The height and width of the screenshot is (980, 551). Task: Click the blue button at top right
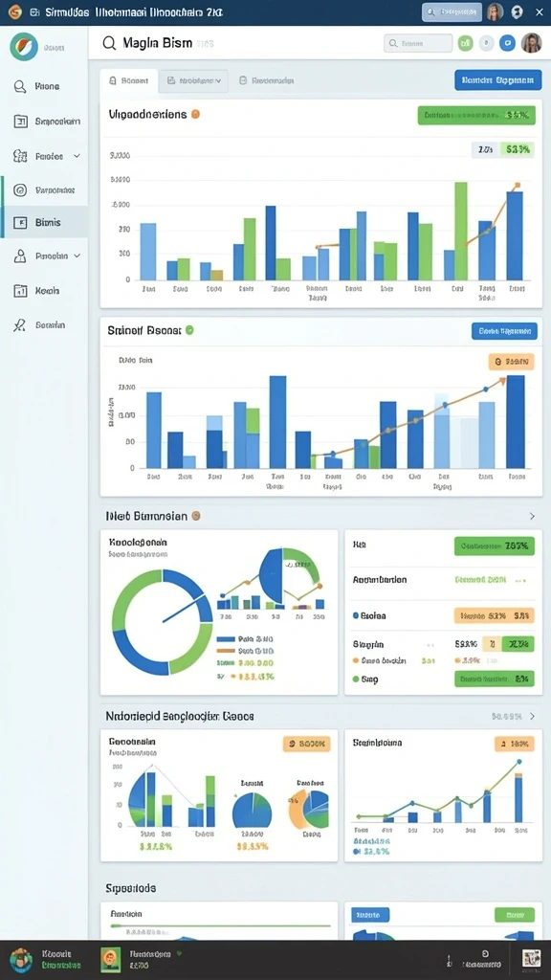click(497, 80)
